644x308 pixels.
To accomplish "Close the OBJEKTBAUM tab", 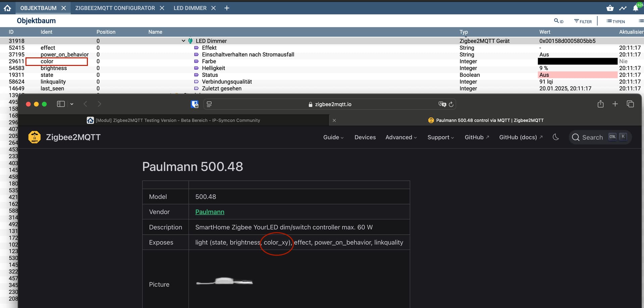I will tap(64, 8).
